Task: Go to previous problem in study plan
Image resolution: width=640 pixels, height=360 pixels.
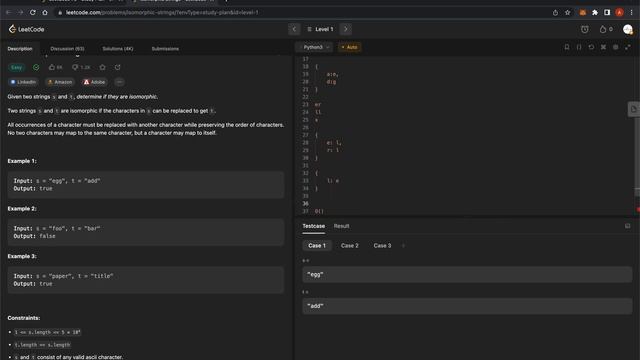Action: tap(294, 29)
